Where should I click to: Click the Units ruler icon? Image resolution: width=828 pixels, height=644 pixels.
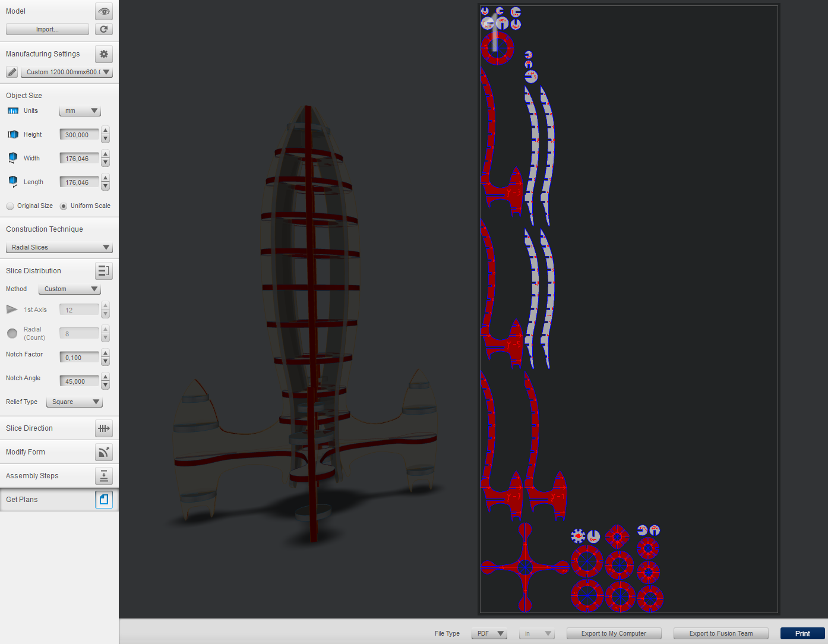(x=12, y=111)
